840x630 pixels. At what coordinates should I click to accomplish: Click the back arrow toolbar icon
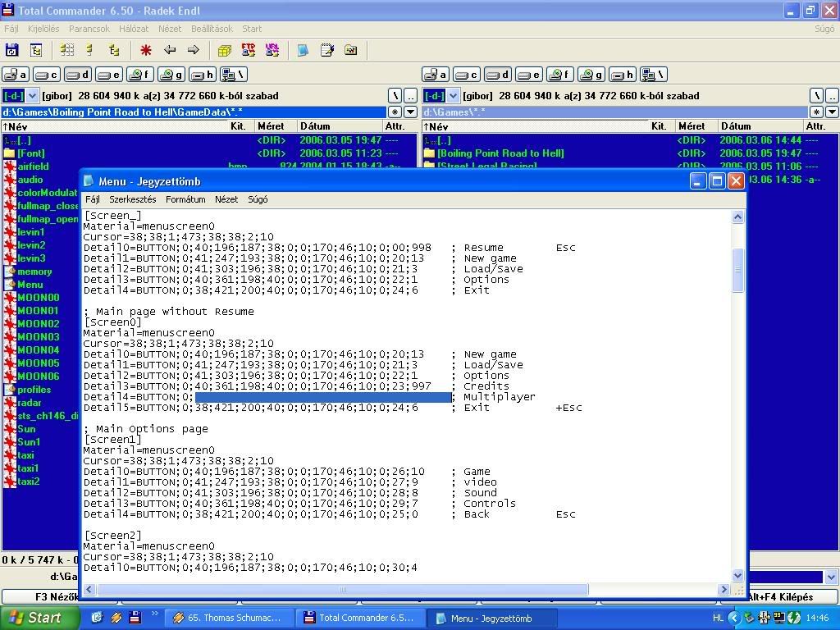(x=170, y=50)
